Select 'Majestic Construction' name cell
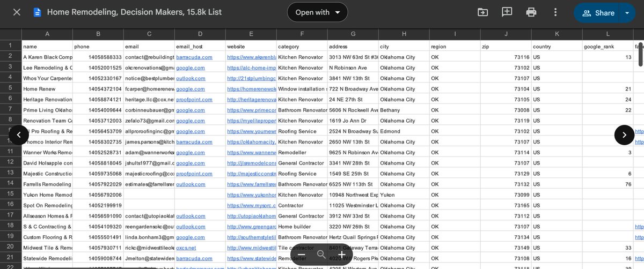 click(47, 174)
